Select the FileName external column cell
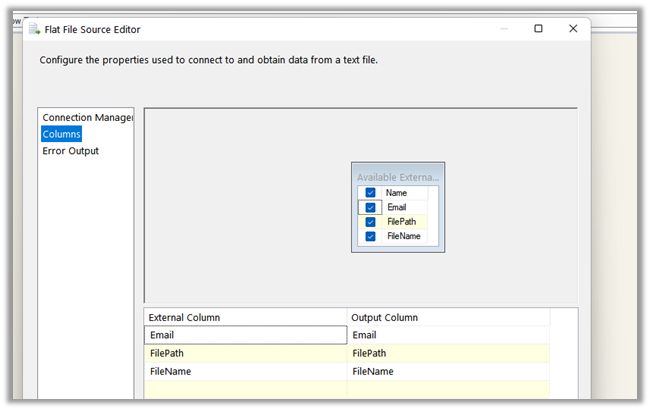Viewport: 650px width, 410px height. [x=245, y=371]
